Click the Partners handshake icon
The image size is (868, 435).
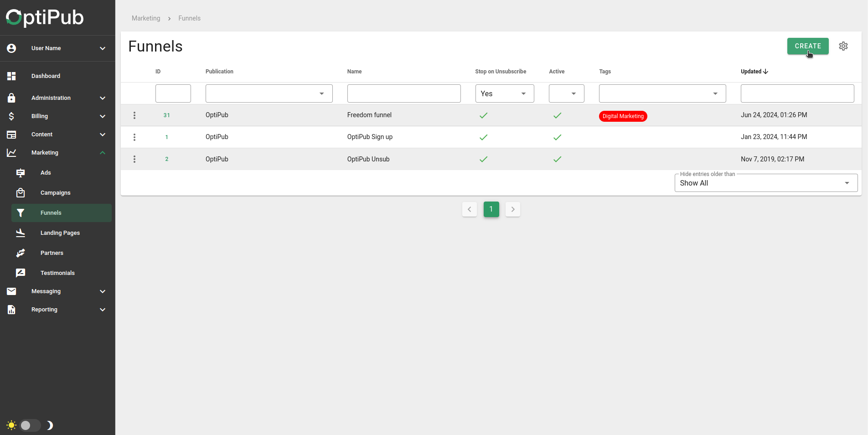coord(21,253)
